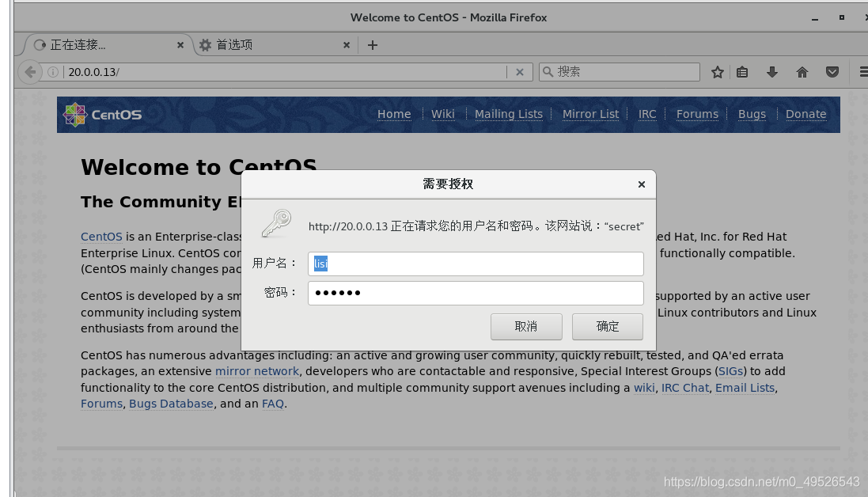The height and width of the screenshot is (497, 868).
Task: Open site info icon beside the URL
Action: coord(52,72)
